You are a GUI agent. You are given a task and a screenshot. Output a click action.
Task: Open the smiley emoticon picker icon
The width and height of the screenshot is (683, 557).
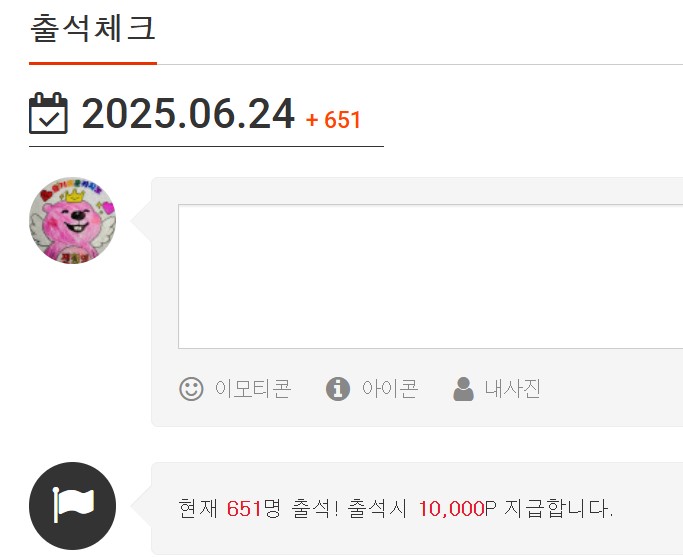point(191,388)
